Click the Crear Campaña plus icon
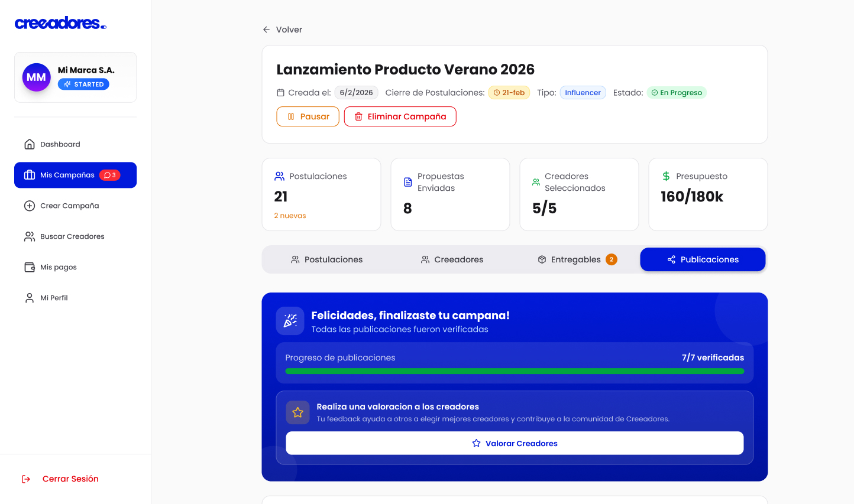 (x=30, y=206)
